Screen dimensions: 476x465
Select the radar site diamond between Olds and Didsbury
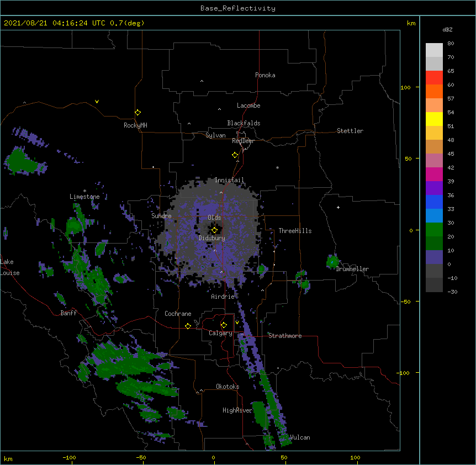coord(214,230)
